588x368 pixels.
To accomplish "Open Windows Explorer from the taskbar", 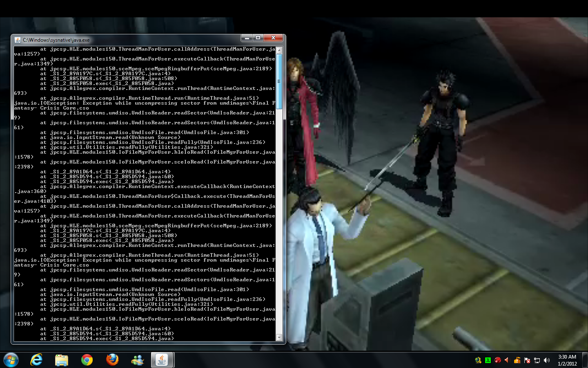I will pyautogui.click(x=62, y=360).
